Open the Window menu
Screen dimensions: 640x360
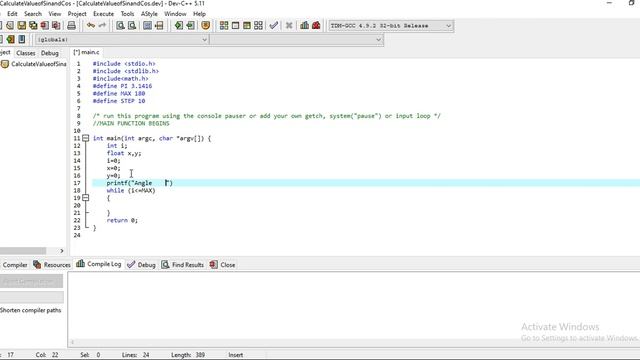[x=175, y=14]
